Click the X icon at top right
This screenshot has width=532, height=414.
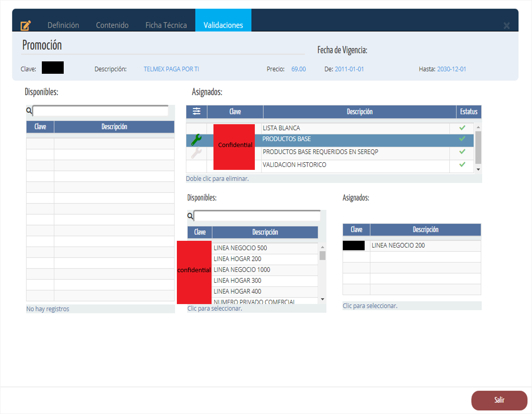click(507, 26)
